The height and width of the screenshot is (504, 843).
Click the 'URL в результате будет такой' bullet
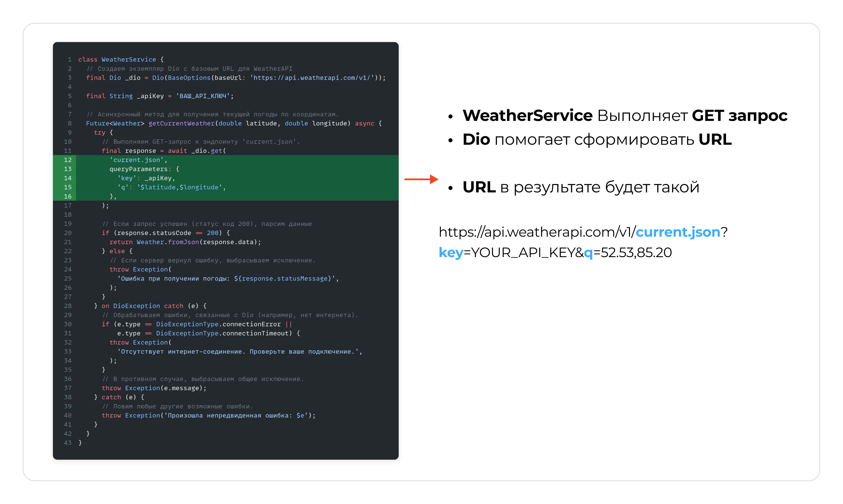click(581, 187)
